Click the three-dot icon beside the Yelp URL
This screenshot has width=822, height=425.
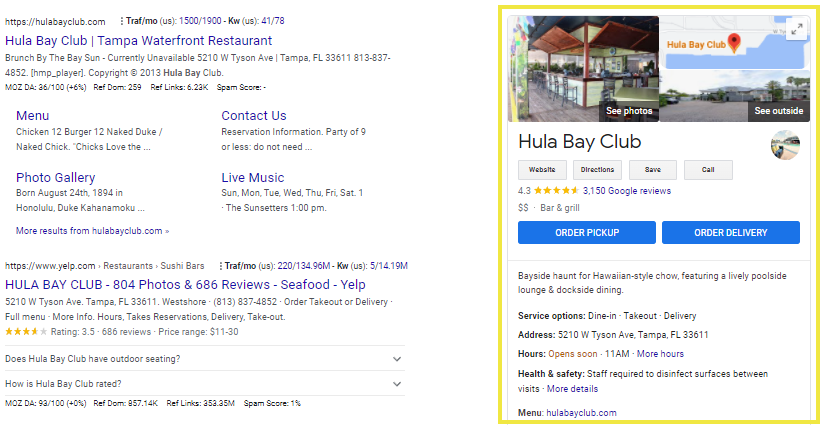click(x=221, y=266)
